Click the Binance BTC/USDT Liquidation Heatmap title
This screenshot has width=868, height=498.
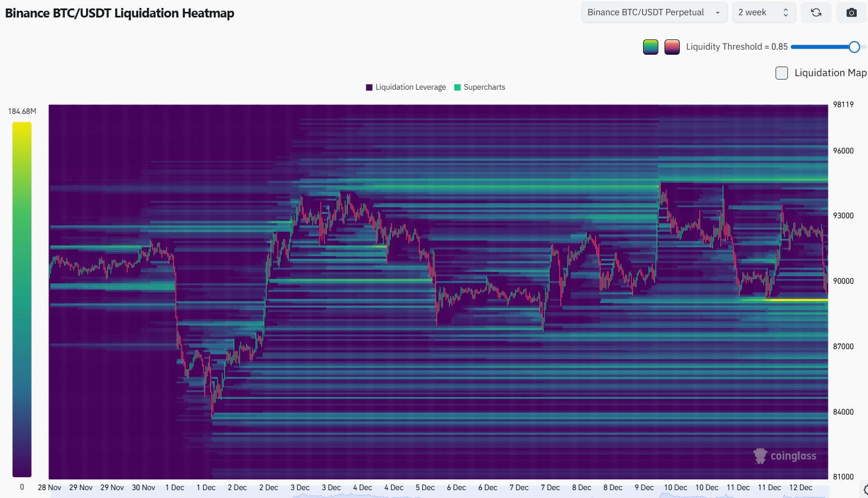[x=119, y=13]
